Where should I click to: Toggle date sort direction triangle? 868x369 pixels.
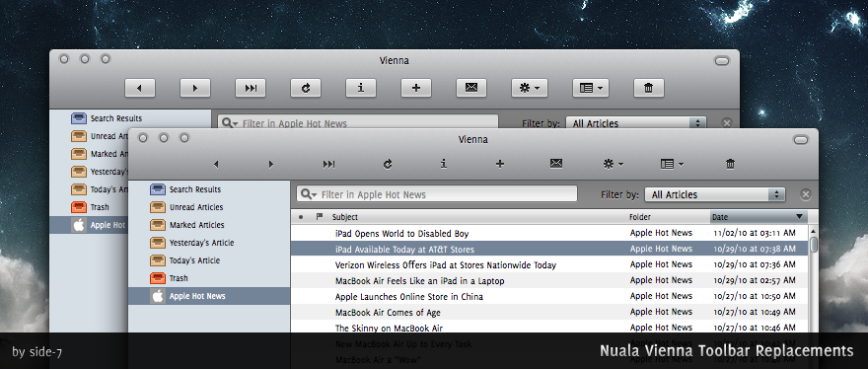(x=799, y=217)
